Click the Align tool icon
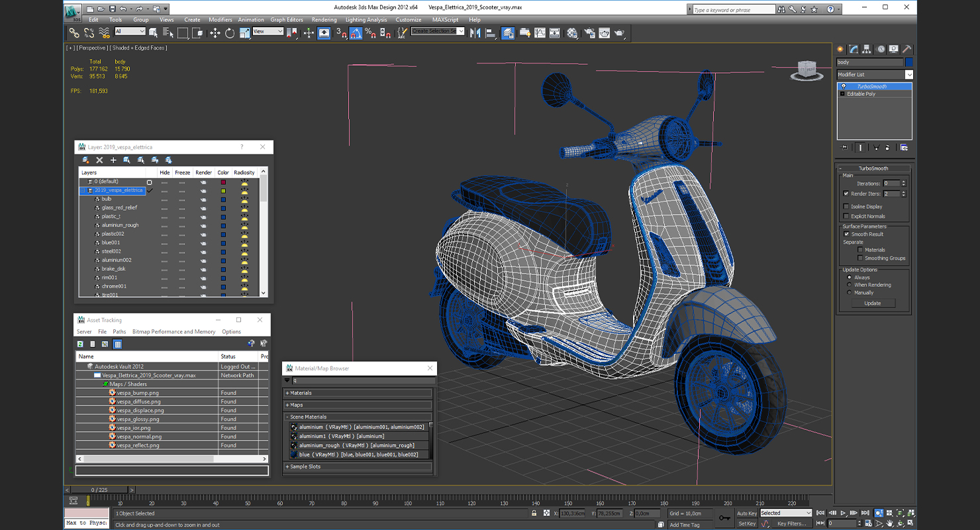The width and height of the screenshot is (980, 530). pyautogui.click(x=491, y=32)
